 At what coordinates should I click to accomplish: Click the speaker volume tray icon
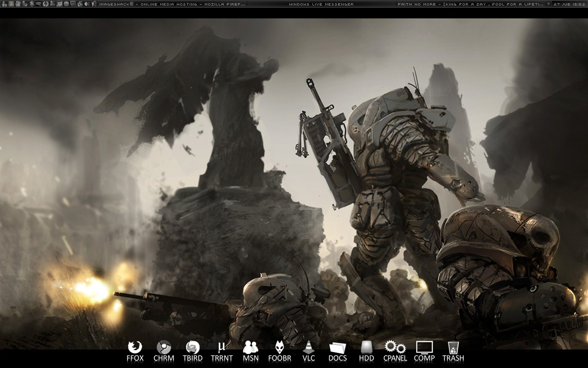87,4
